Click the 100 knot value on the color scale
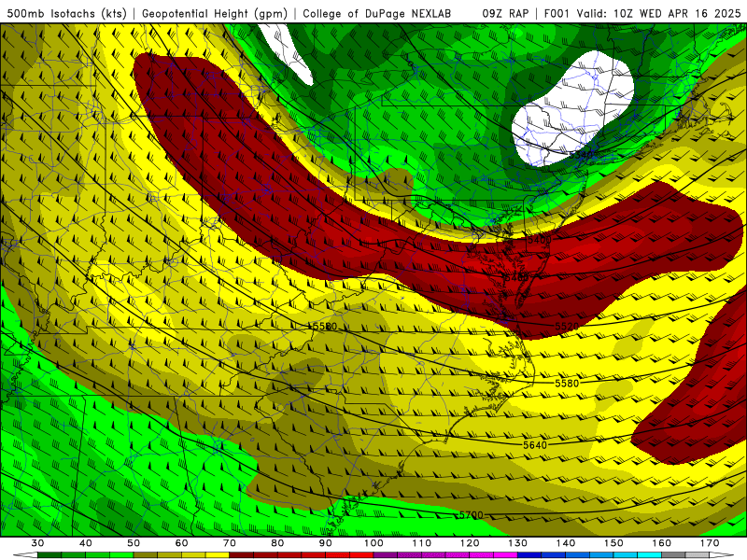The width and height of the screenshot is (747, 560). (x=373, y=543)
